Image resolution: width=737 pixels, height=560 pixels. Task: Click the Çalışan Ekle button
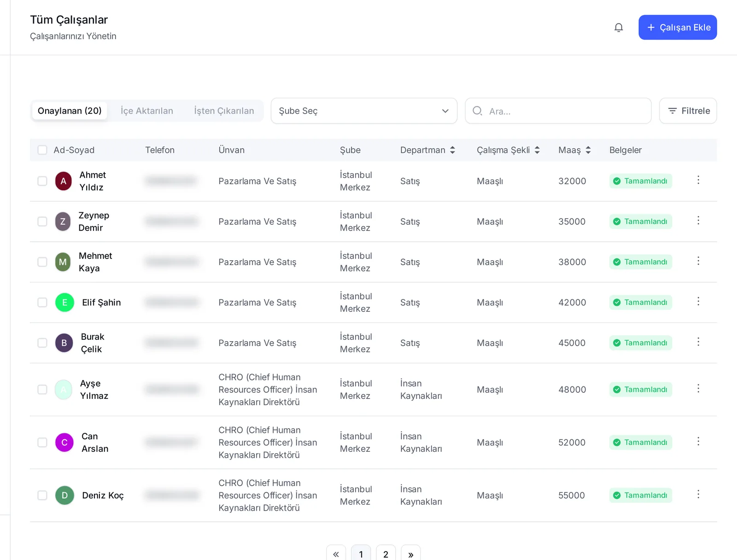tap(678, 28)
